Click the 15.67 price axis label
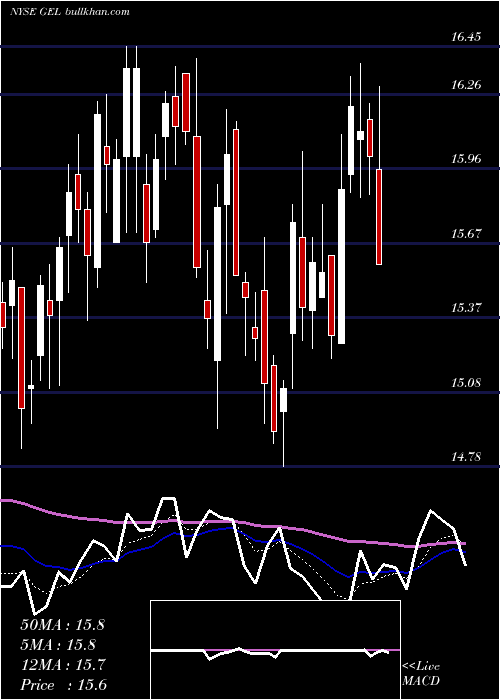The image size is (500, 700). click(x=466, y=233)
